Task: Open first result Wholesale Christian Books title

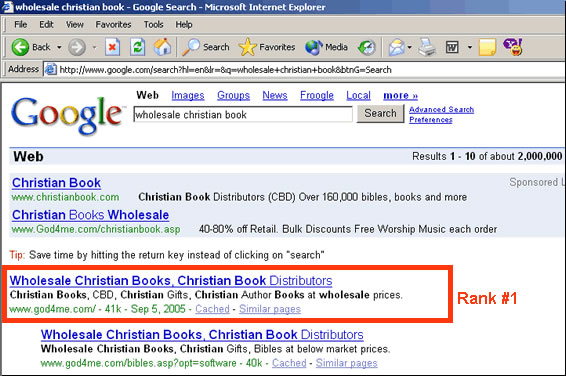Action: (x=171, y=281)
